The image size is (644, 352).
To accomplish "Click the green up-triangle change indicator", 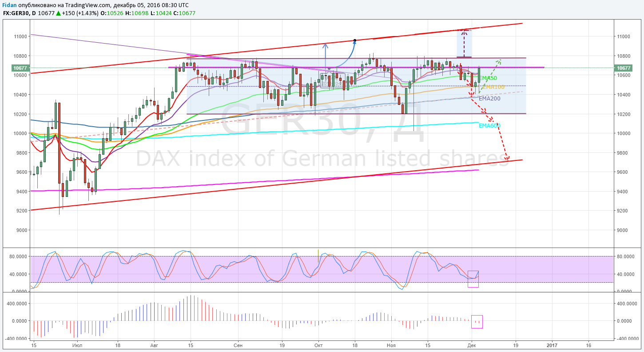I will (x=58, y=13).
